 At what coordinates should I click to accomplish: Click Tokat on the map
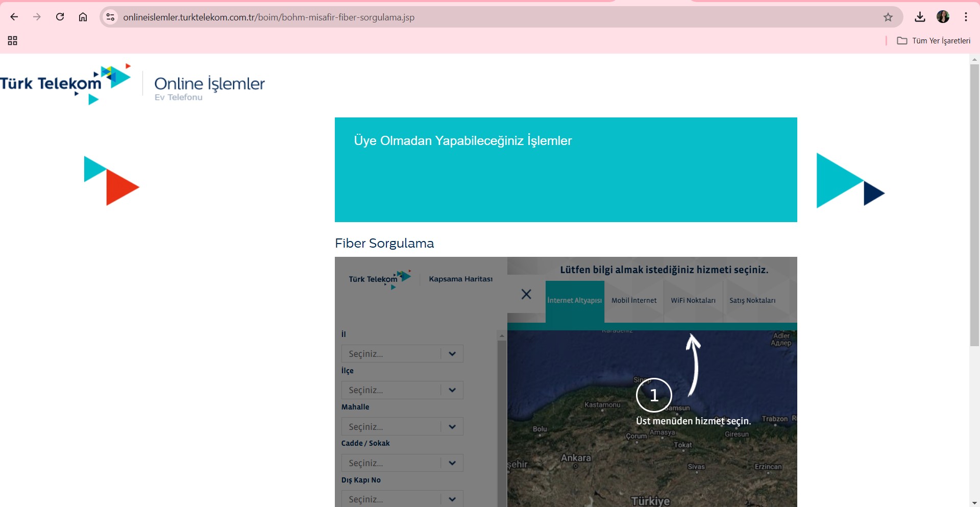point(683,445)
